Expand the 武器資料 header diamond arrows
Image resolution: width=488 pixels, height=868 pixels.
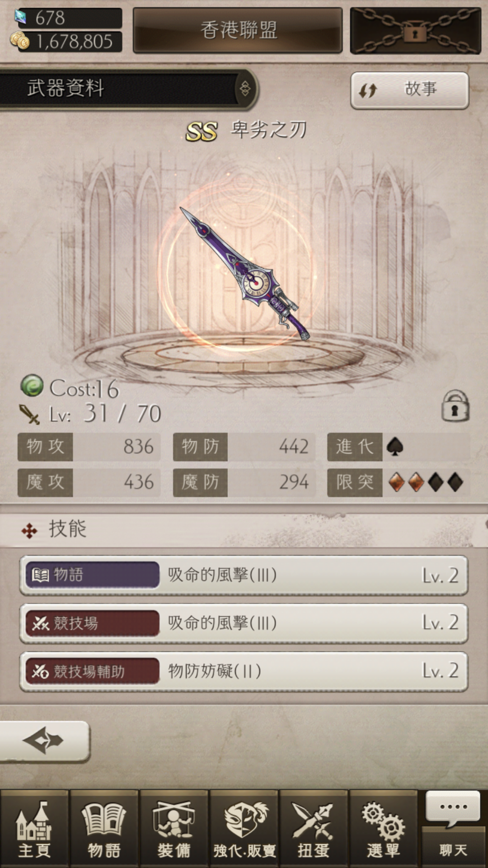click(245, 88)
